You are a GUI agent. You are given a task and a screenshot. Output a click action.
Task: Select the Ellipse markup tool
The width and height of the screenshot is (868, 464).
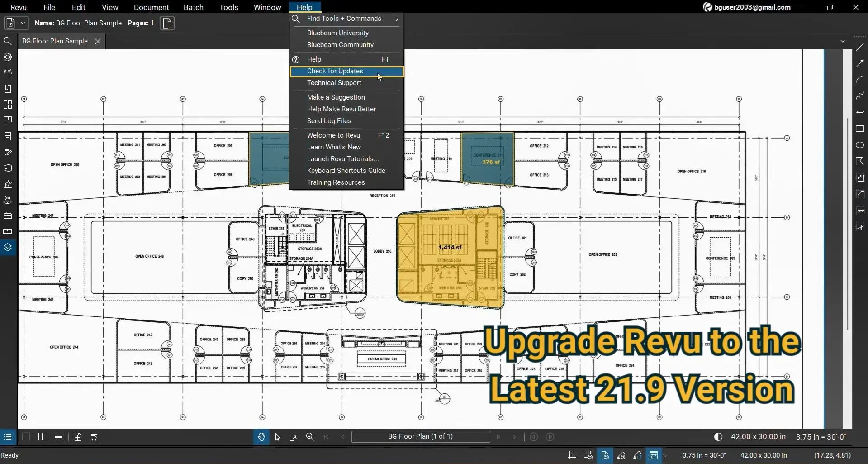coord(860,145)
